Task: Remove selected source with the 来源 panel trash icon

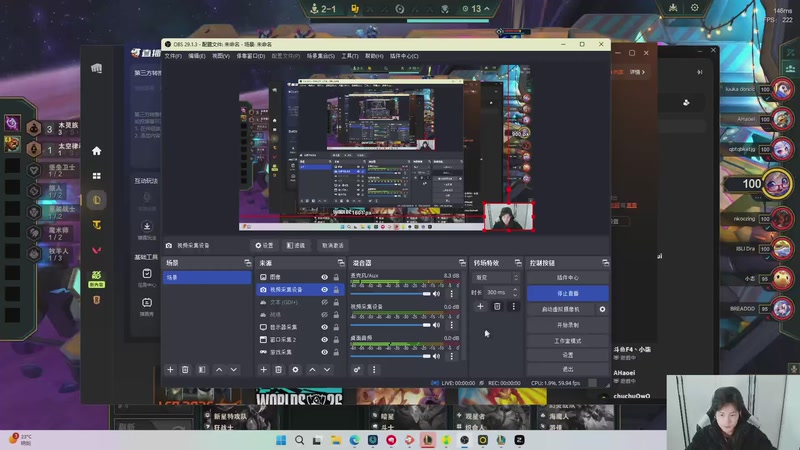Action: pos(279,369)
